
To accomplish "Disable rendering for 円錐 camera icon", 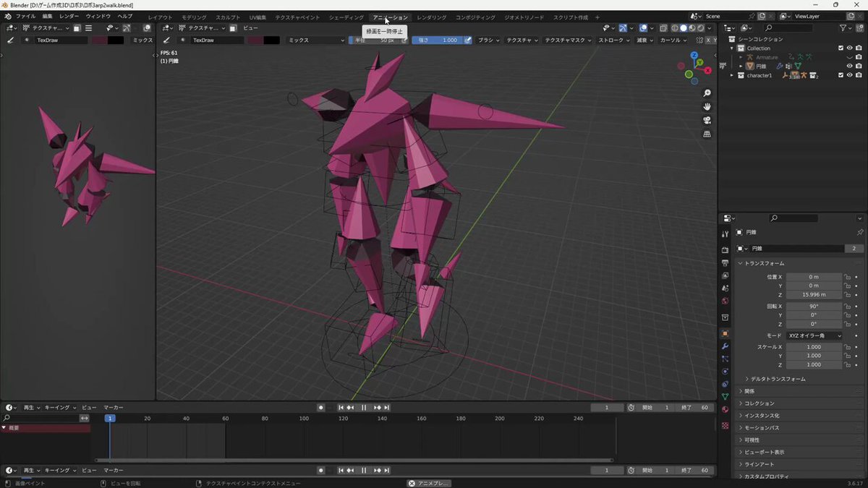I will [x=859, y=66].
